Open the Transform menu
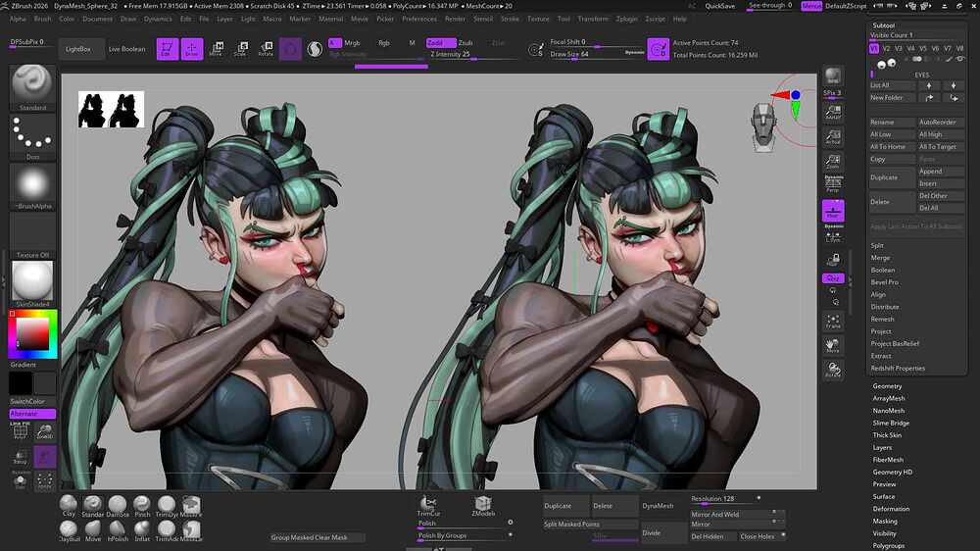The height and width of the screenshot is (551, 980). click(593, 19)
